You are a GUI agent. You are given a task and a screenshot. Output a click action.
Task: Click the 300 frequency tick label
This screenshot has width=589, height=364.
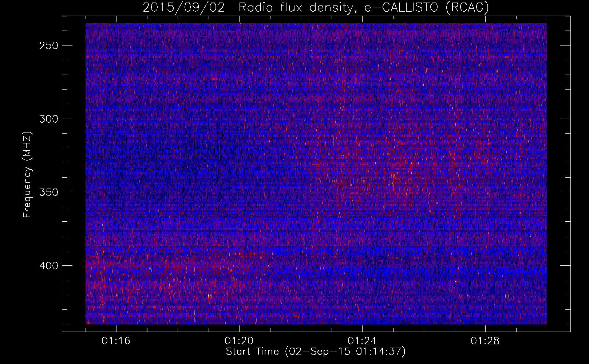49,119
